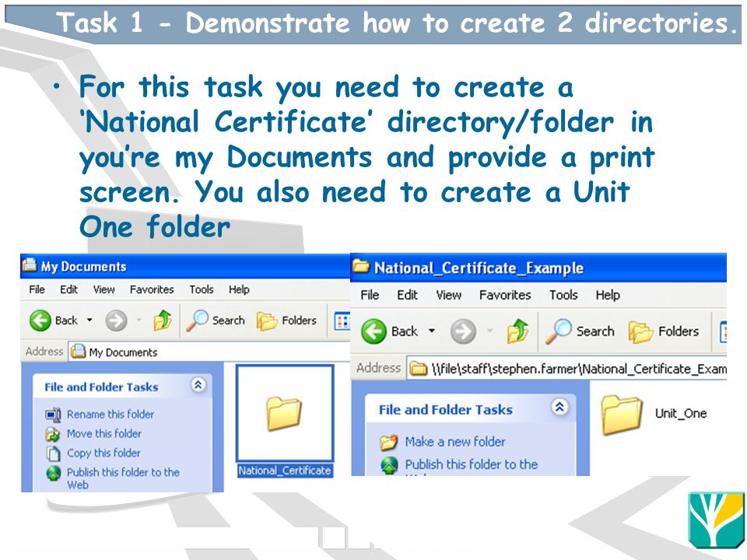Click Up folder icon in National_Certificate_Example window
747x560 pixels.
[x=517, y=331]
